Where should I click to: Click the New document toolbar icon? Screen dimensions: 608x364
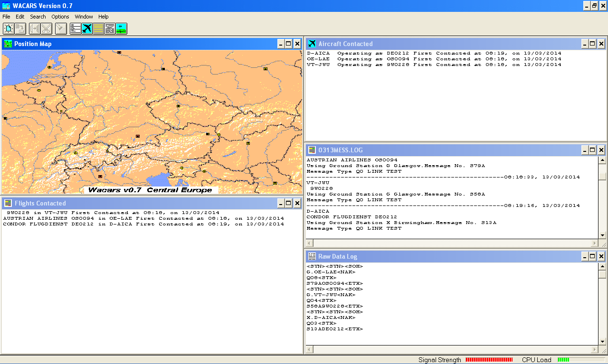[8, 29]
